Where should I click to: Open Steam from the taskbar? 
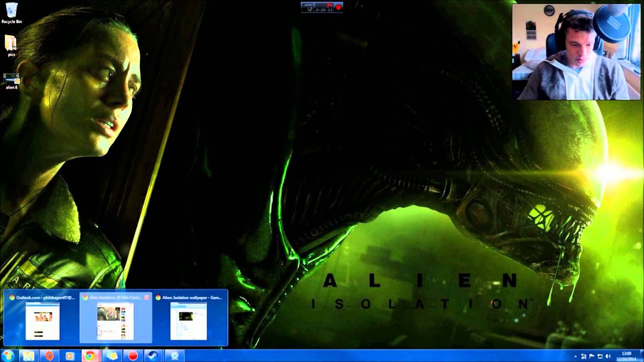153,356
